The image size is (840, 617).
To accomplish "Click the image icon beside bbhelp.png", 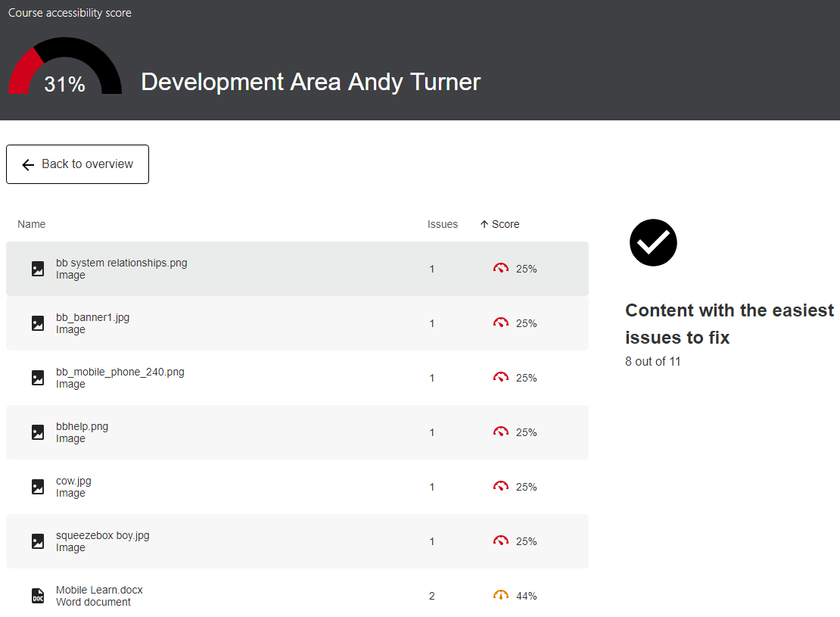I will [38, 432].
